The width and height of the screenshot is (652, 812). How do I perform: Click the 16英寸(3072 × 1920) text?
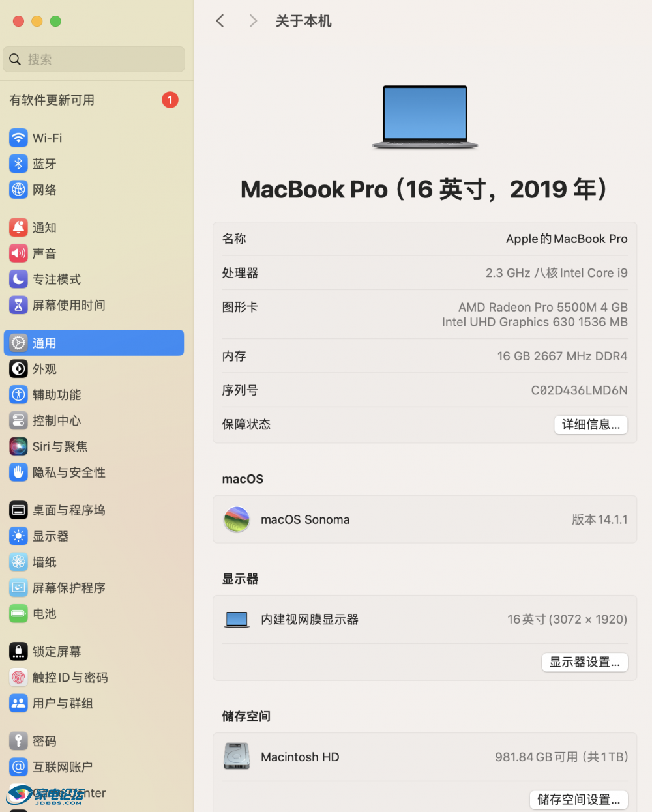point(567,620)
